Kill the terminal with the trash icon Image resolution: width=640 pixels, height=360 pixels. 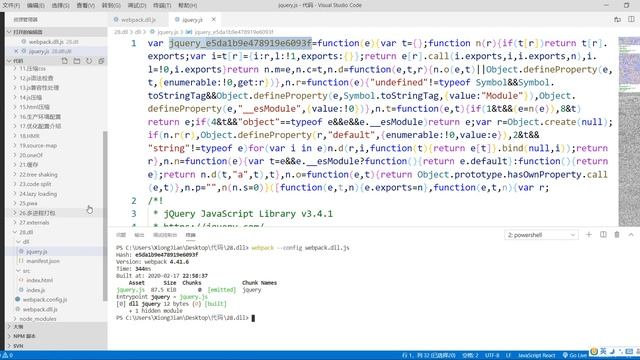click(x=617, y=235)
